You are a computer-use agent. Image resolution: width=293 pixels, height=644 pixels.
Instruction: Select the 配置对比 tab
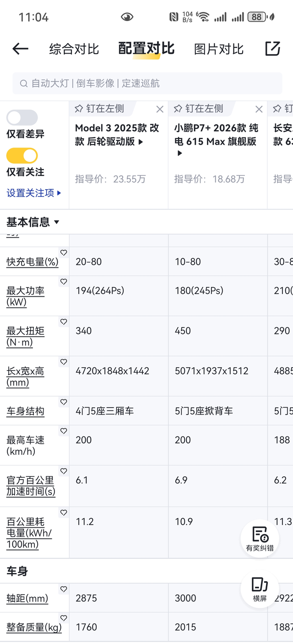click(x=146, y=49)
